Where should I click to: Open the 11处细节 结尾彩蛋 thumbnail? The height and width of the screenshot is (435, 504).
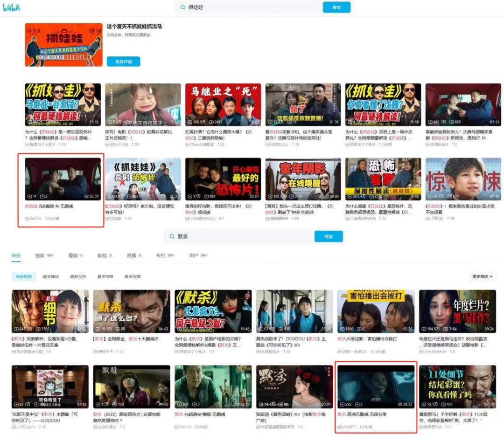(457, 387)
